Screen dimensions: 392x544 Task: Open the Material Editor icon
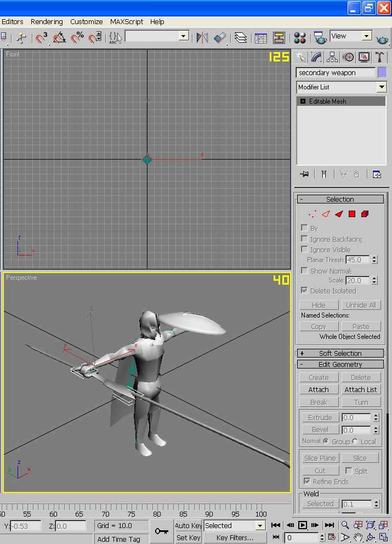coord(300,37)
